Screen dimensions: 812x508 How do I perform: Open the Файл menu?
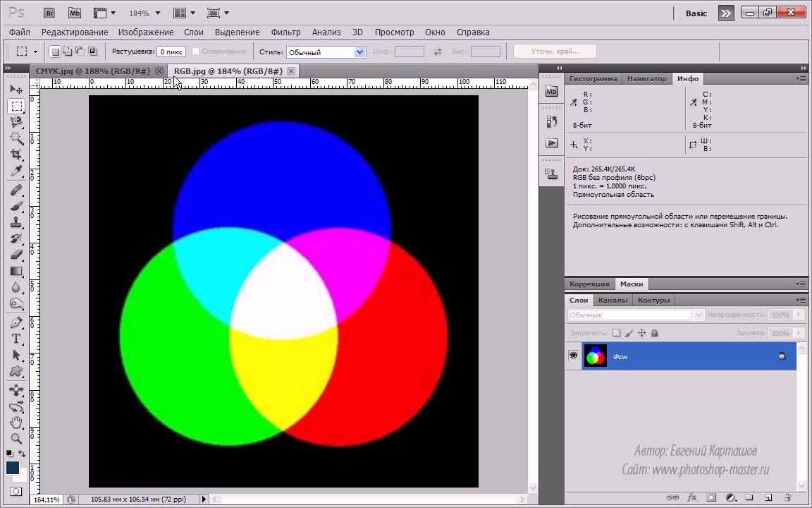[x=20, y=32]
